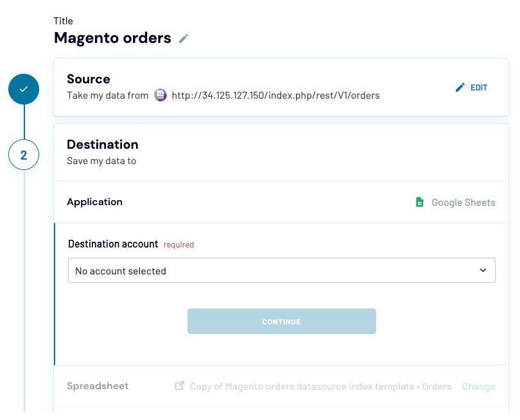
Task: Open the Destination account dropdown
Action: 282,271
